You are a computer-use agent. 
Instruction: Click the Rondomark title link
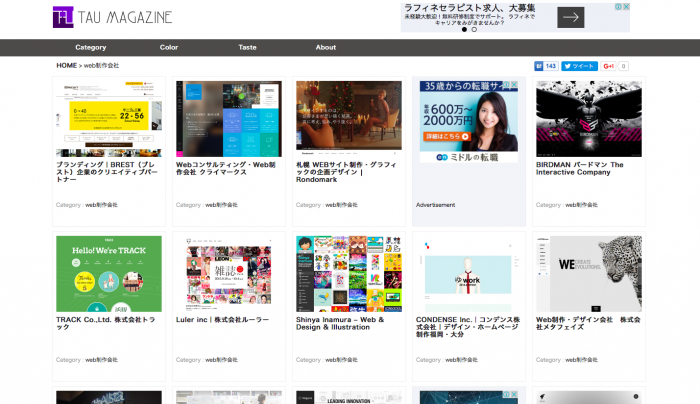pyautogui.click(x=346, y=172)
